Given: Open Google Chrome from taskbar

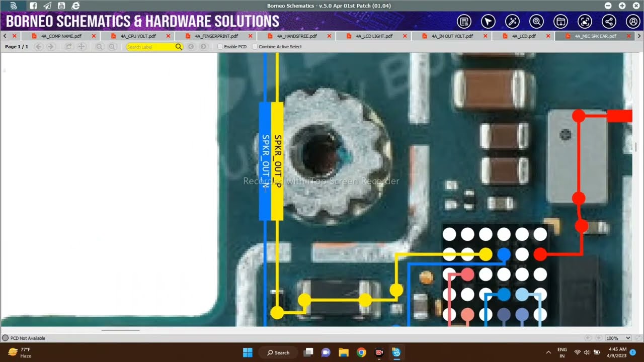Looking at the screenshot, I should (x=361, y=352).
